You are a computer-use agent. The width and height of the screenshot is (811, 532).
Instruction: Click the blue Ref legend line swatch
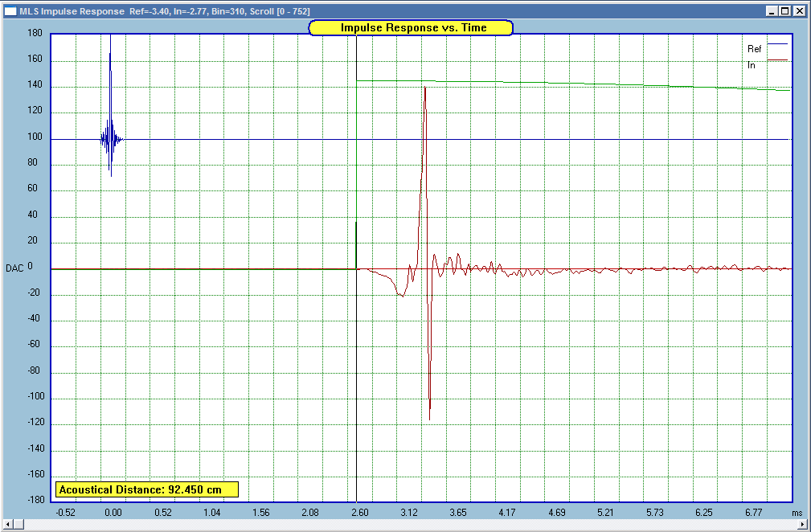pyautogui.click(x=777, y=44)
